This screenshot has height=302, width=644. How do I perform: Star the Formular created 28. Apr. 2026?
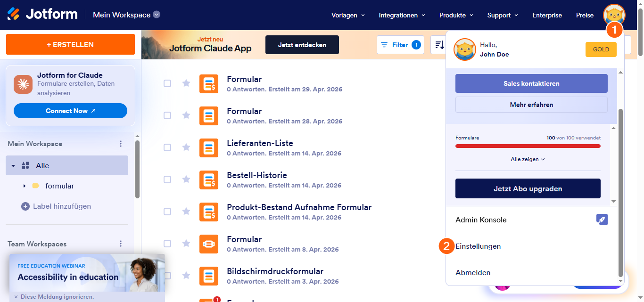pos(186,115)
